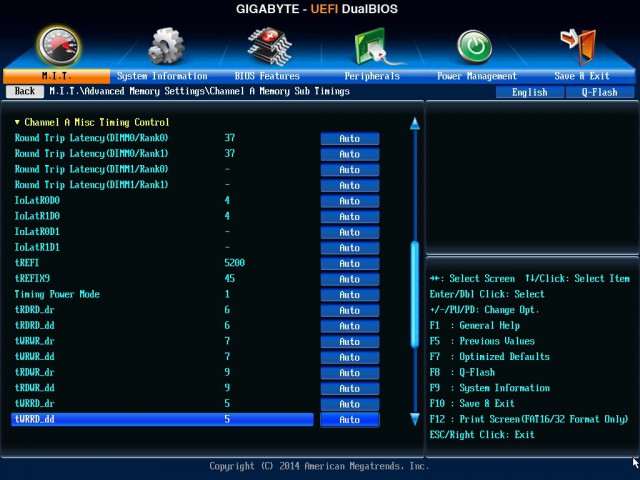The height and width of the screenshot is (480, 640).
Task: Go to Power Management tab
Action: (477, 76)
